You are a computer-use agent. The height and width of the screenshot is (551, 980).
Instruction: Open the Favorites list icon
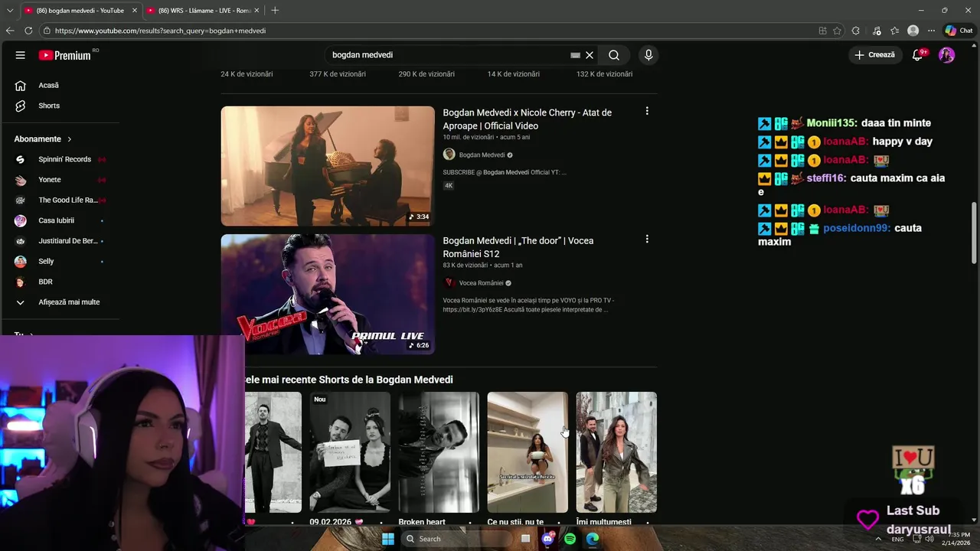894,31
